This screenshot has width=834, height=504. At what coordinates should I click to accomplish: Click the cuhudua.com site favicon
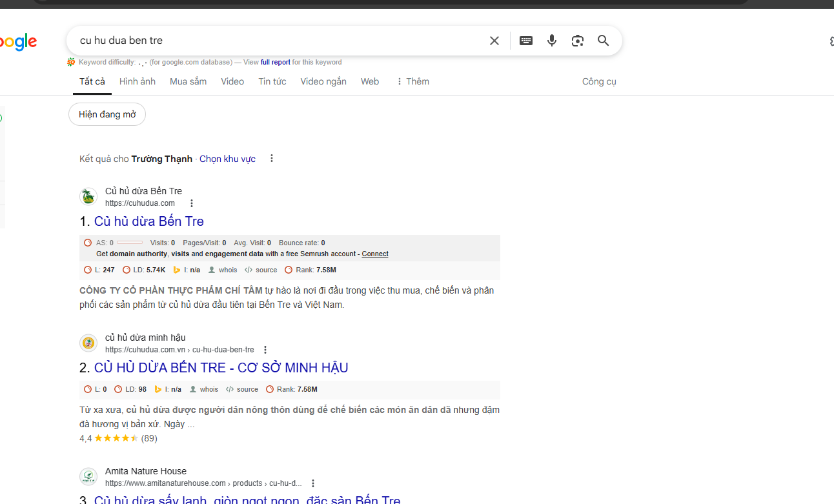click(88, 197)
